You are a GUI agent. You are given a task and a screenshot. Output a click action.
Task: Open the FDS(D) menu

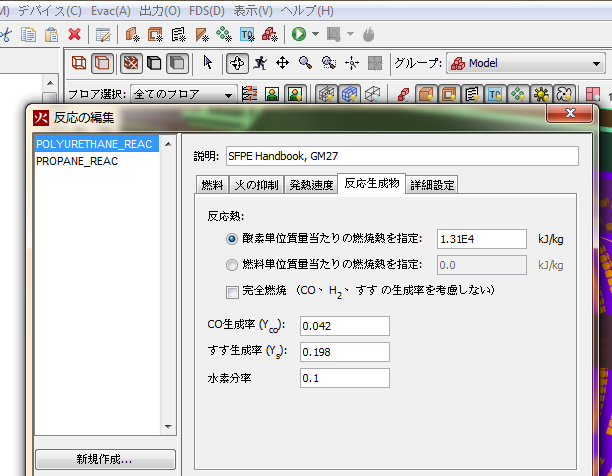[207, 11]
